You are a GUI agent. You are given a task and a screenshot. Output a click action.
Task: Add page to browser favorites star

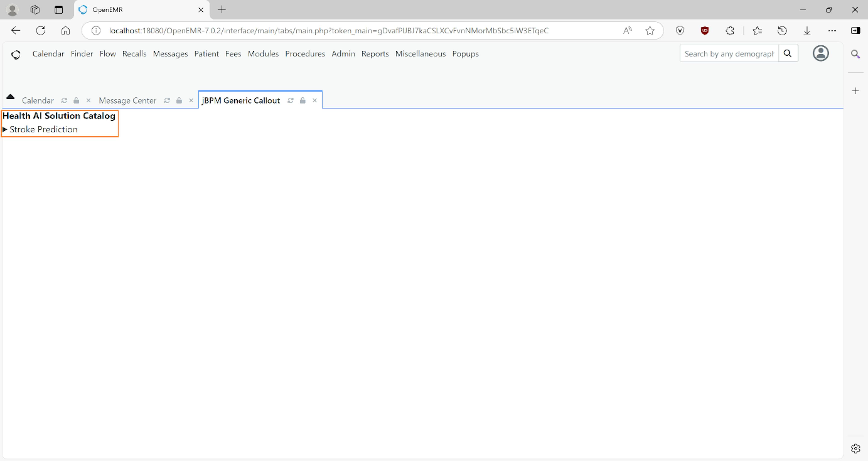(650, 31)
